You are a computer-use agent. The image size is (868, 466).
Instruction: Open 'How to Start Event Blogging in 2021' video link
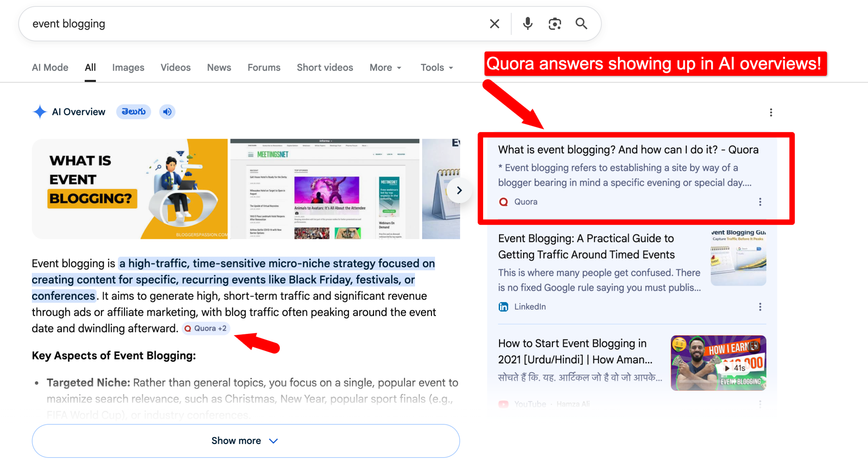pos(575,351)
